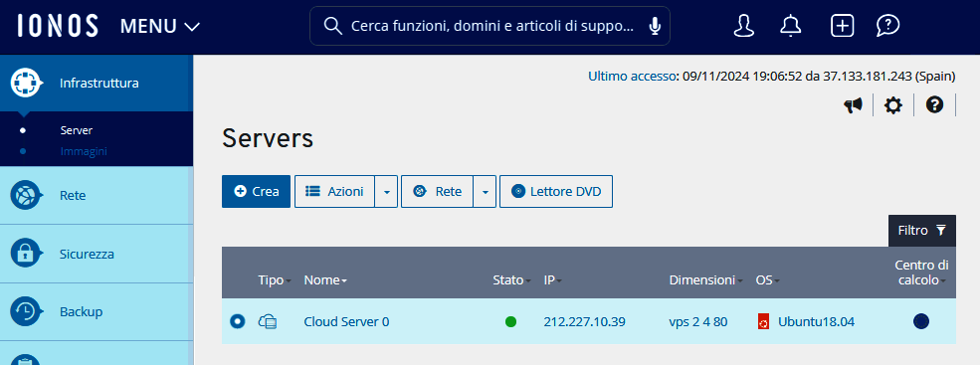Click the Azioni button
The image size is (980, 365).
334,191
